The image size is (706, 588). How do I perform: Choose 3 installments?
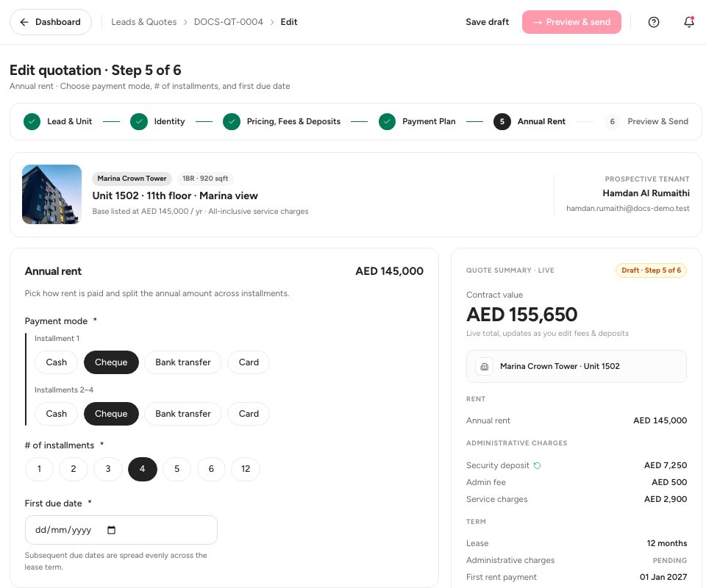click(108, 469)
